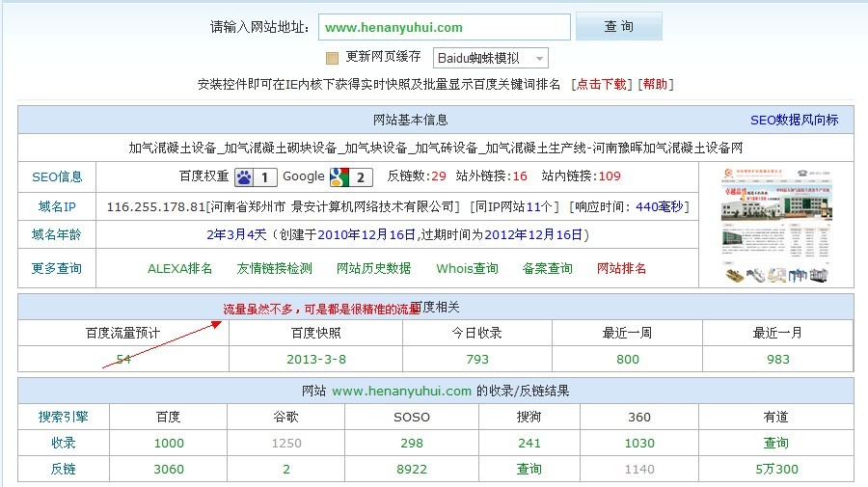Screen dimensions: 868x487
Task: Click the 同IP网站 count 11 link
Action: [x=546, y=206]
